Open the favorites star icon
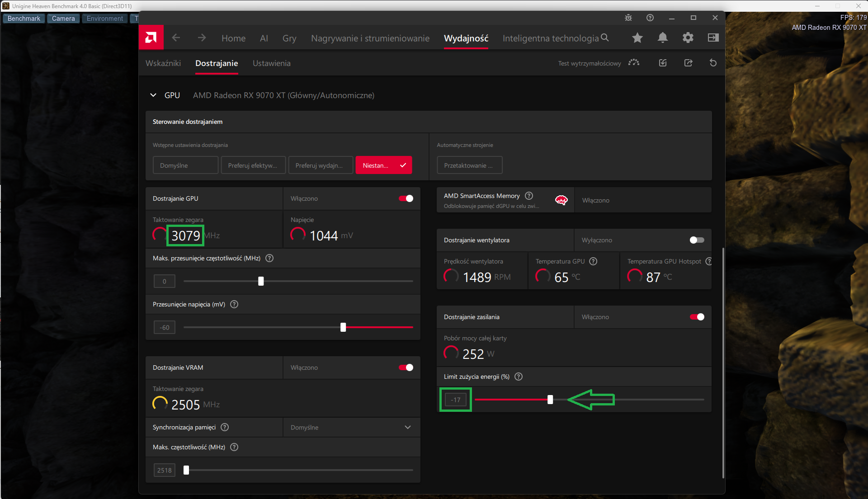The height and width of the screenshot is (499, 868). click(637, 38)
